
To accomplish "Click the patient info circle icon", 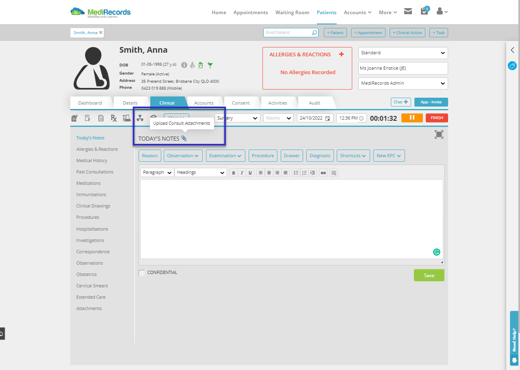I will pos(184,65).
